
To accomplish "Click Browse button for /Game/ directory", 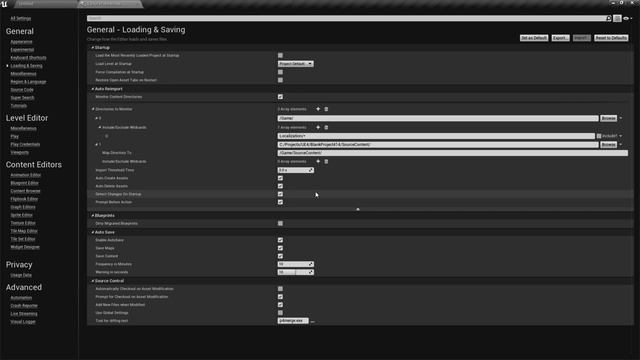I will [x=608, y=118].
